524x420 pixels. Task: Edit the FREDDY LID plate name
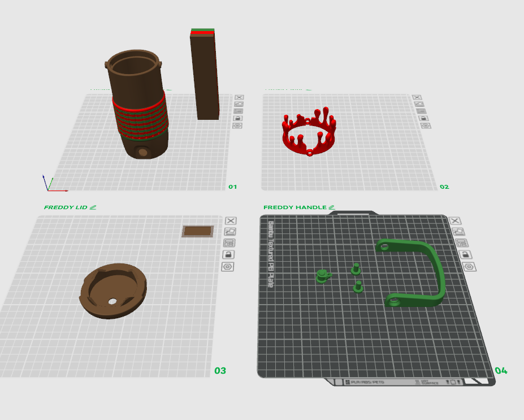click(93, 207)
